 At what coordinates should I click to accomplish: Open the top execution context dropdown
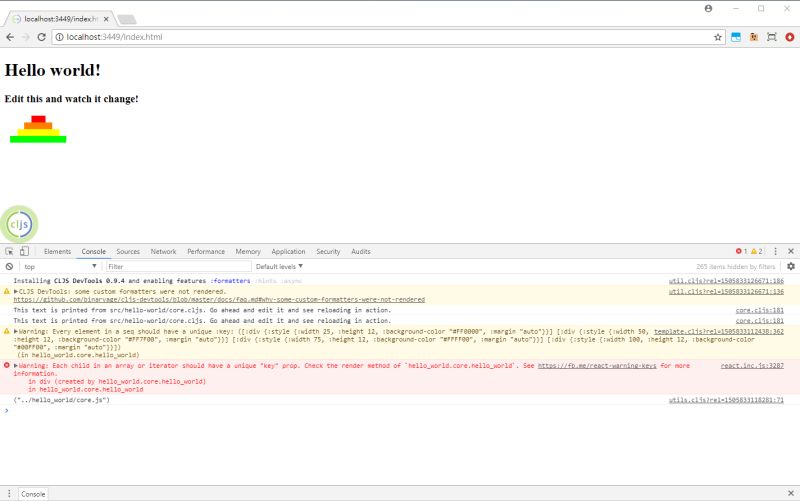(x=60, y=266)
